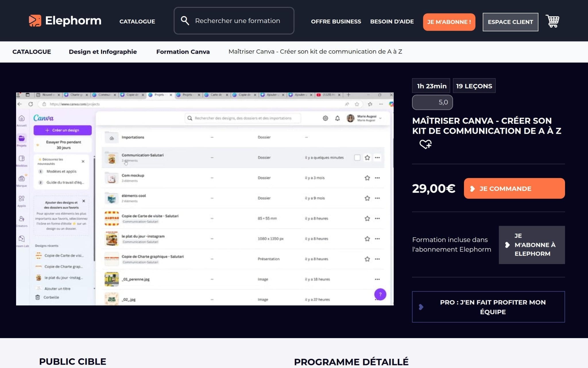588x368 pixels.
Task: Star the éléments cool folder
Action: 367,198
